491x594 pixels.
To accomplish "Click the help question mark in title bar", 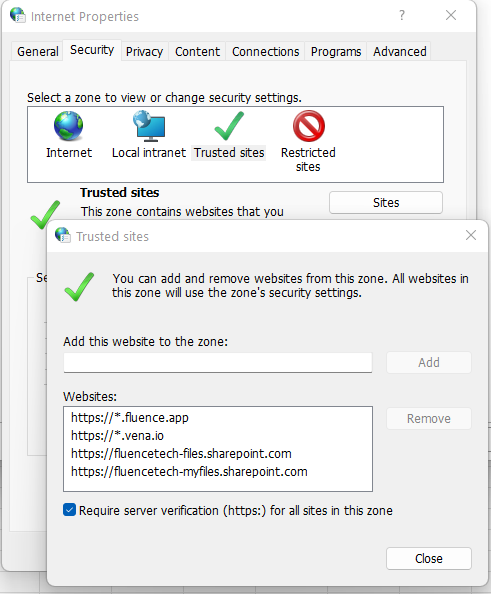I will (x=402, y=16).
